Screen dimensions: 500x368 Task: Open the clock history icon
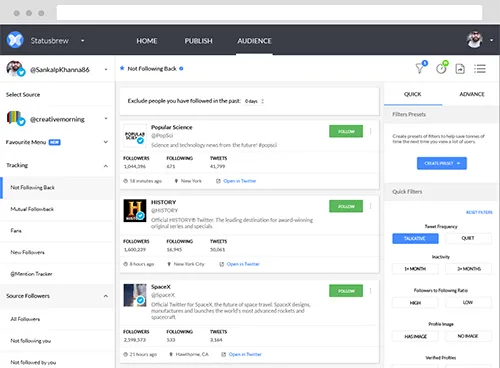coord(441,69)
